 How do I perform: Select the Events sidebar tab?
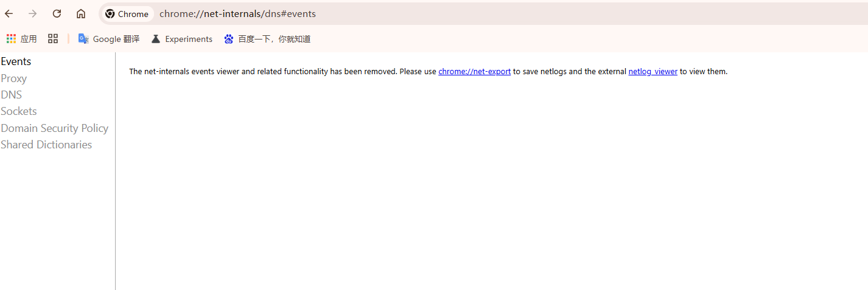point(16,61)
